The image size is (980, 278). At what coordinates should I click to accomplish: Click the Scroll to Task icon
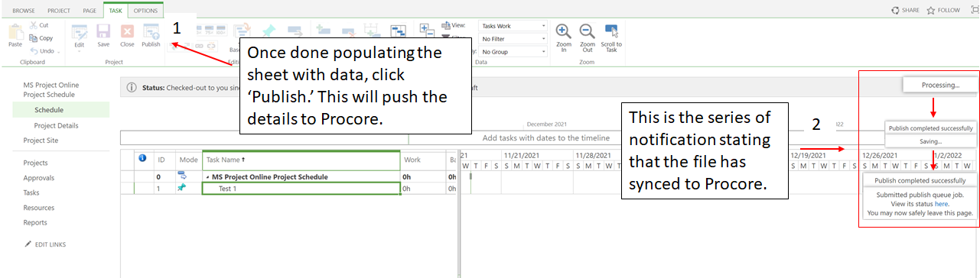click(611, 31)
